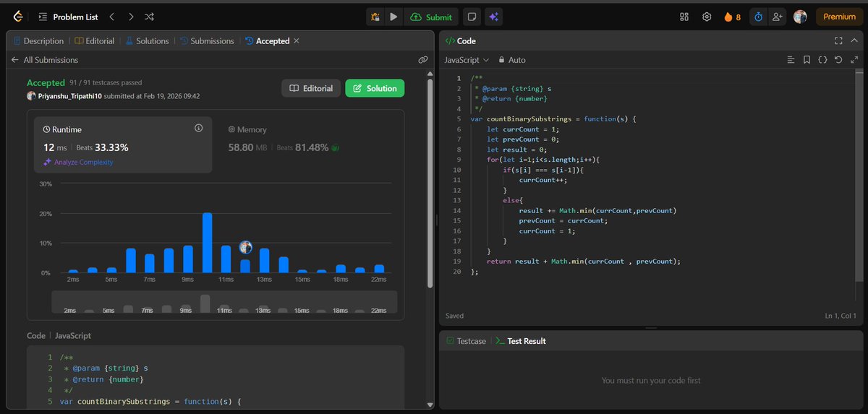The width and height of the screenshot is (868, 414).
Task: Toggle the Auto lock setting
Action: pyautogui.click(x=512, y=60)
